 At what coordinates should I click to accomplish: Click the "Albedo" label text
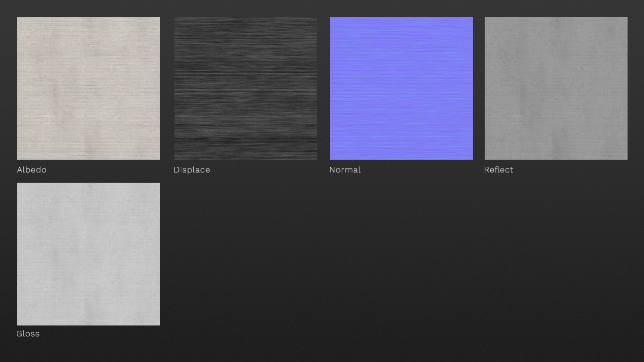tap(32, 170)
